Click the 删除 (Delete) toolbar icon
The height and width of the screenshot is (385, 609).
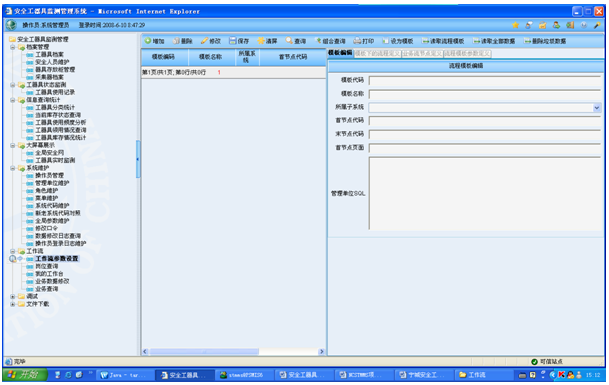coord(176,41)
